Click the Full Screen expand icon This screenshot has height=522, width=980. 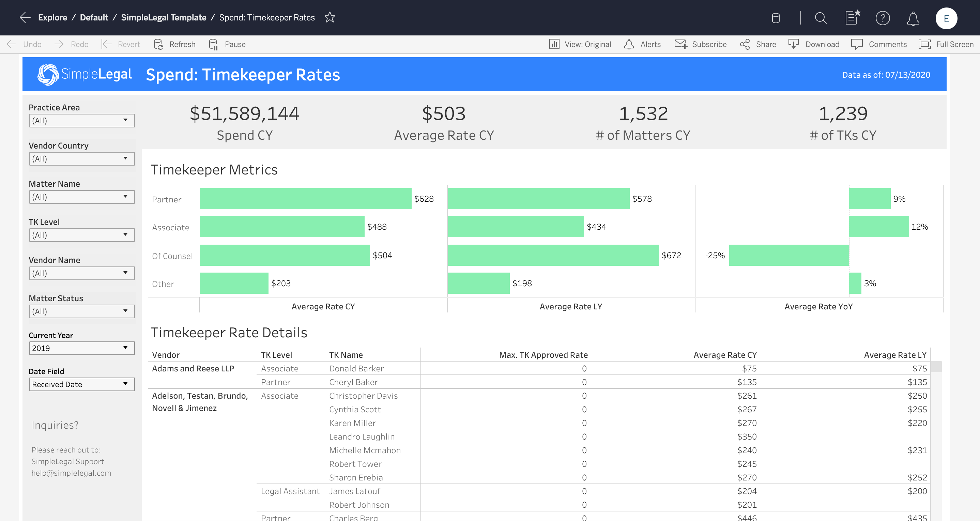(x=924, y=44)
